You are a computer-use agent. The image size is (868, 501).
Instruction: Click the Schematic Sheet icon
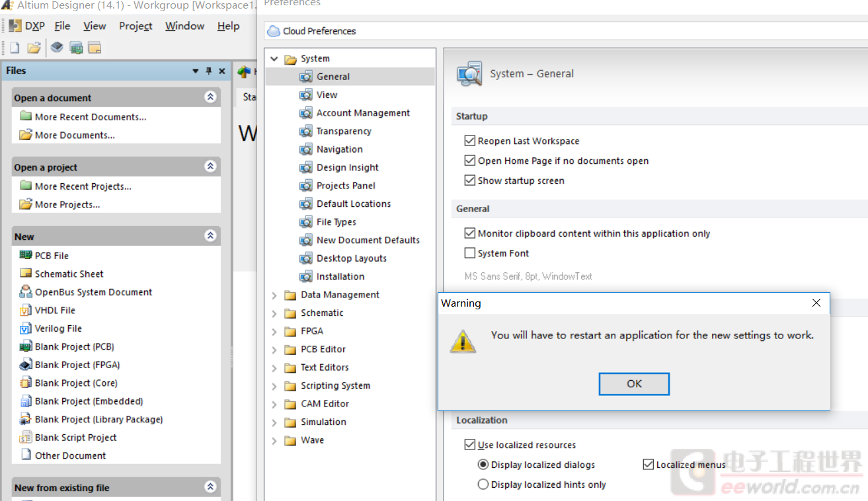[x=26, y=273]
